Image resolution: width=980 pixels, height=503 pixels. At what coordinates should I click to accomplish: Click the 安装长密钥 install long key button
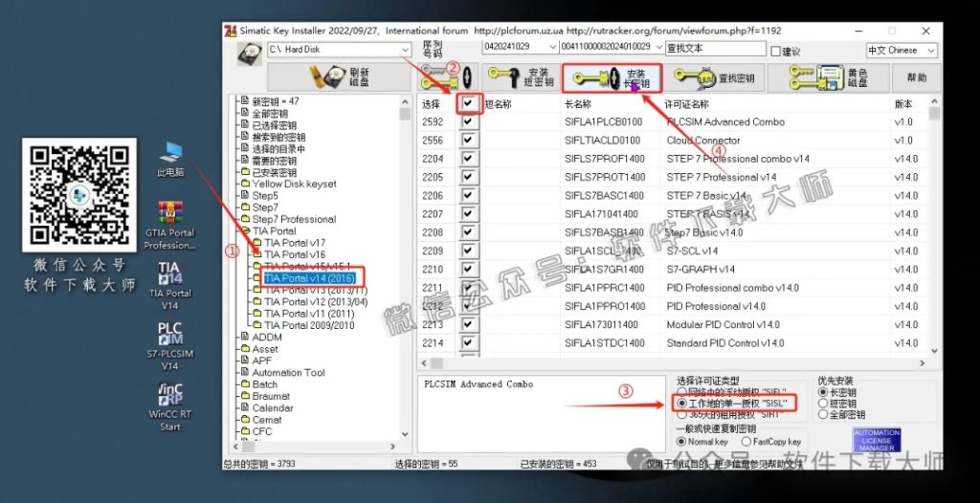(x=612, y=78)
